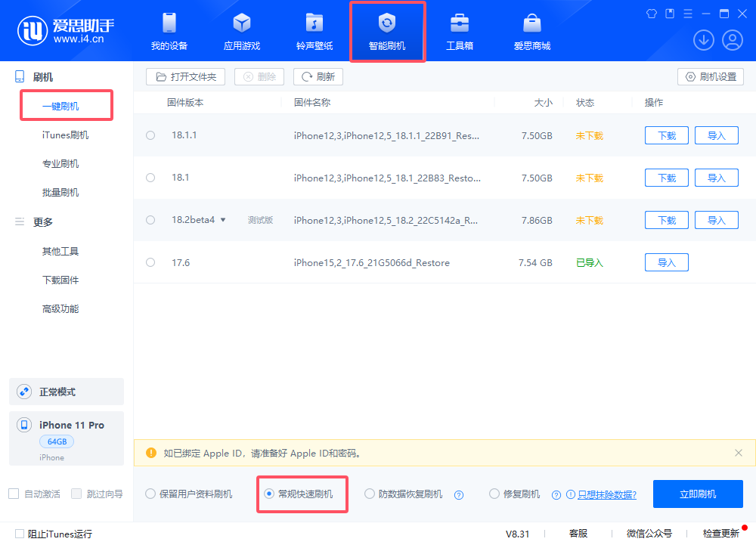
Task: Open the title bar menu lines icon
Action: [x=688, y=14]
